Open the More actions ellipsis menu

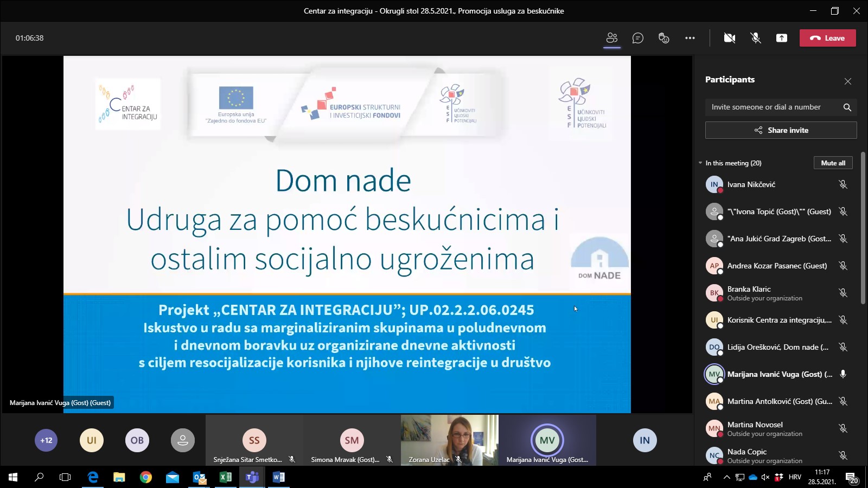pyautogui.click(x=690, y=38)
